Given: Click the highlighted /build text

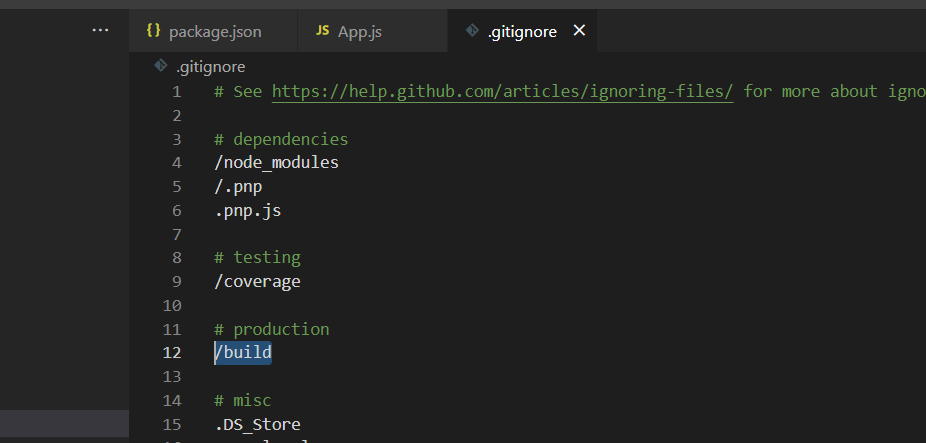Looking at the screenshot, I should tap(243, 353).
